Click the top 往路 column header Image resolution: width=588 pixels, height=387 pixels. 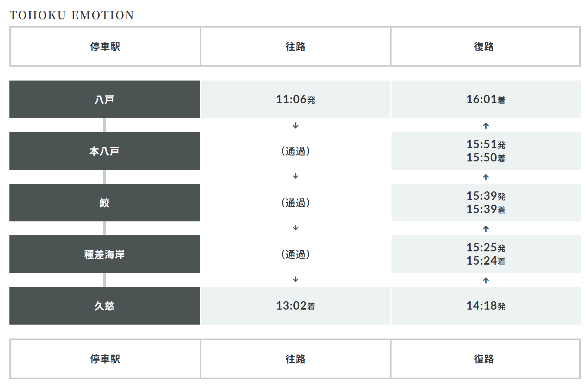pos(295,47)
